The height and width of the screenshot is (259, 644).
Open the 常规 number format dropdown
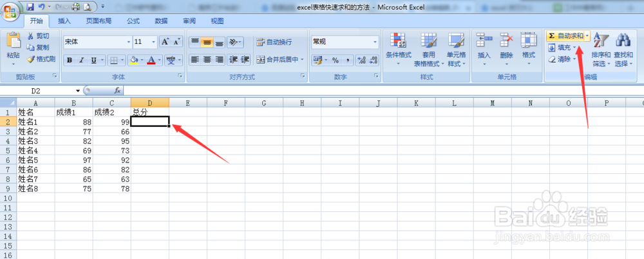coord(375,41)
